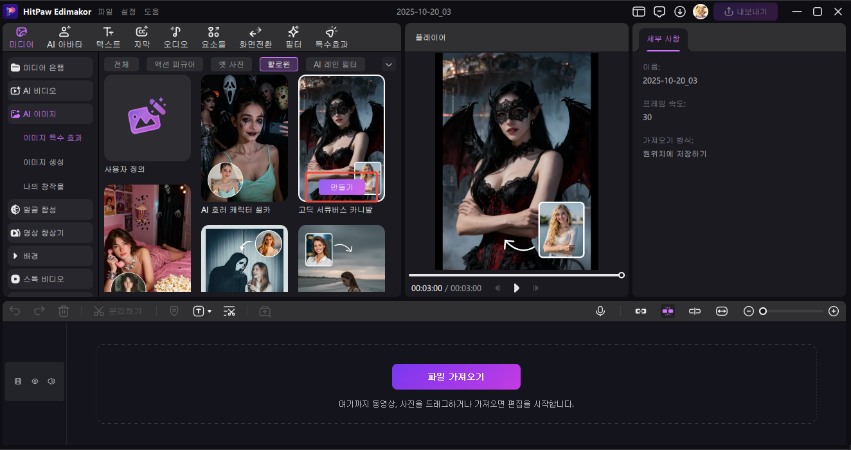Click the 파일 가져오기 import button

click(456, 377)
